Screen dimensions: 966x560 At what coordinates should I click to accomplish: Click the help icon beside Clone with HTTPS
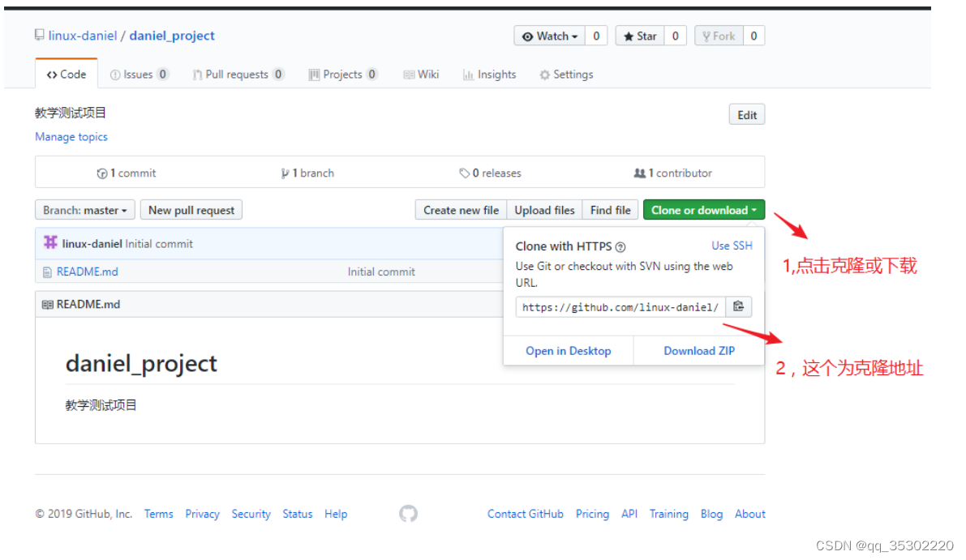click(620, 247)
